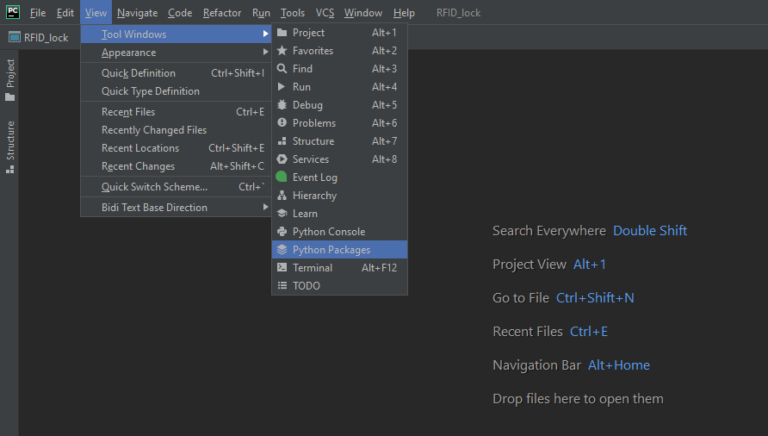Click the green Event Log icon

point(282,177)
